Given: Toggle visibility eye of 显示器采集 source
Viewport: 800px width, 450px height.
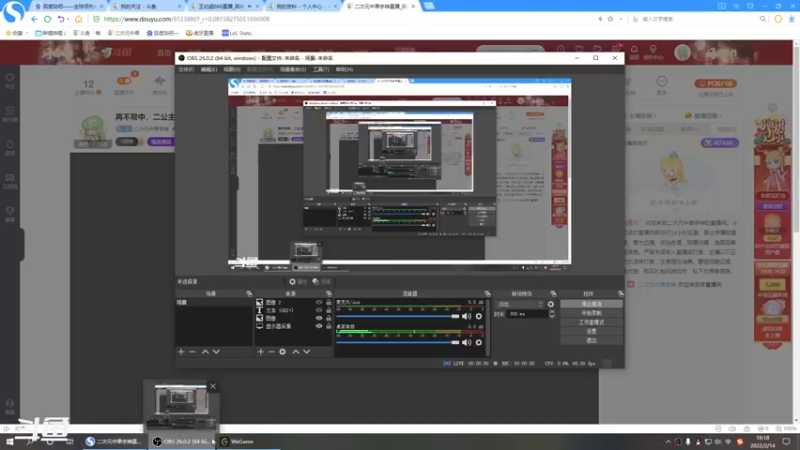Looking at the screenshot, I should (319, 326).
